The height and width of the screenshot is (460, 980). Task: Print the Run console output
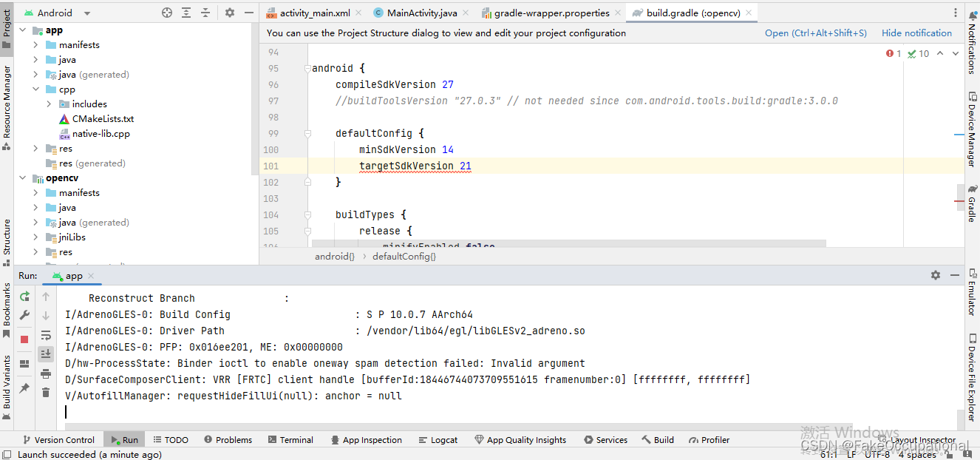point(46,373)
